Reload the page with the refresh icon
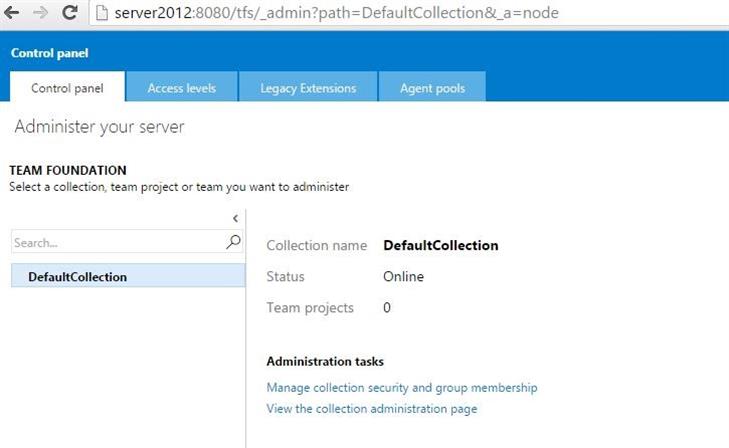 click(69, 13)
